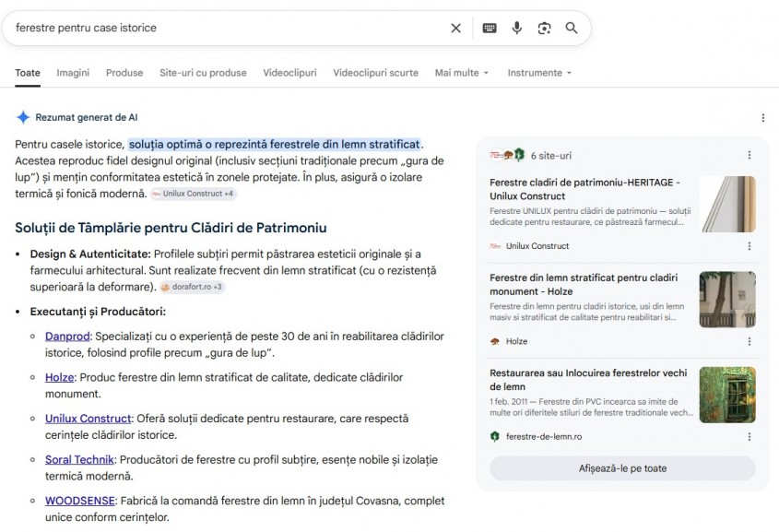This screenshot has height=532, width=779.
Task: Click the Unilux Construct result thumbnail
Action: [x=727, y=204]
